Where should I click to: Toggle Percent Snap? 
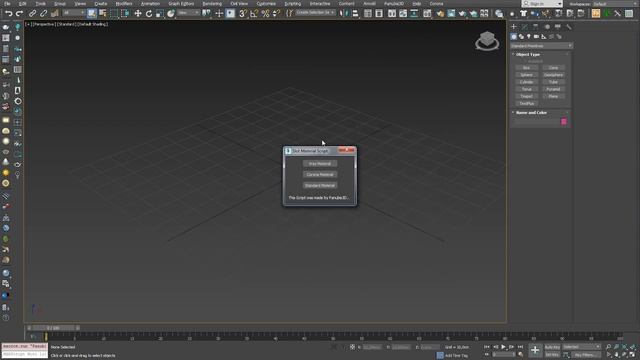[x=265, y=13]
